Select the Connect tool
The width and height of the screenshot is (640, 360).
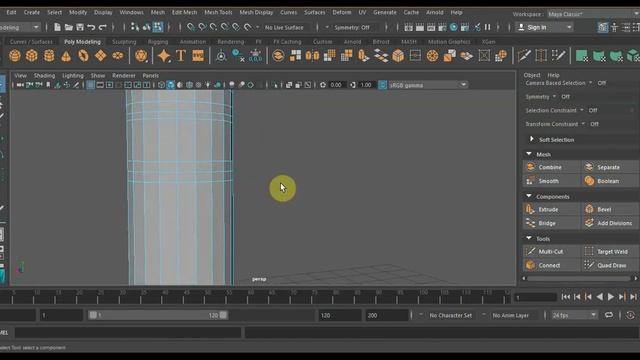tap(551, 265)
